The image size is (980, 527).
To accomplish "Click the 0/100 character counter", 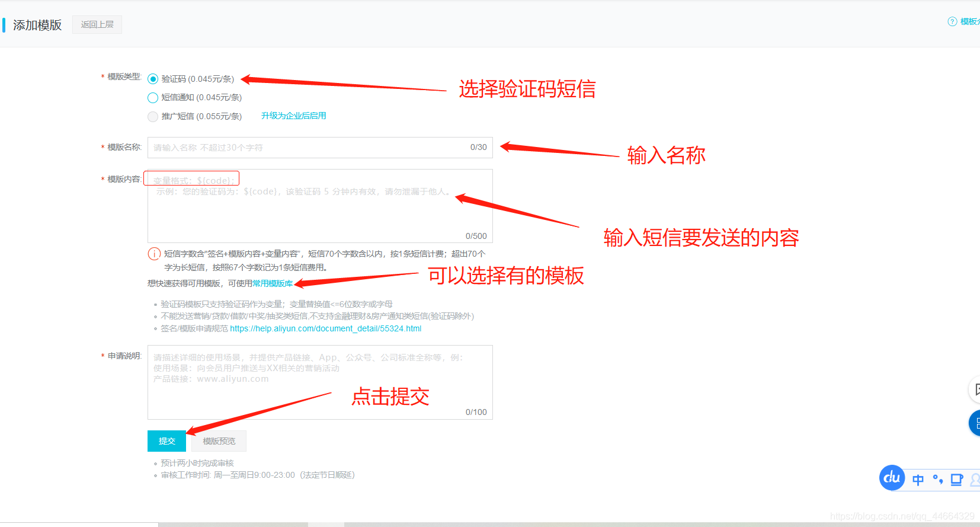I will (476, 412).
